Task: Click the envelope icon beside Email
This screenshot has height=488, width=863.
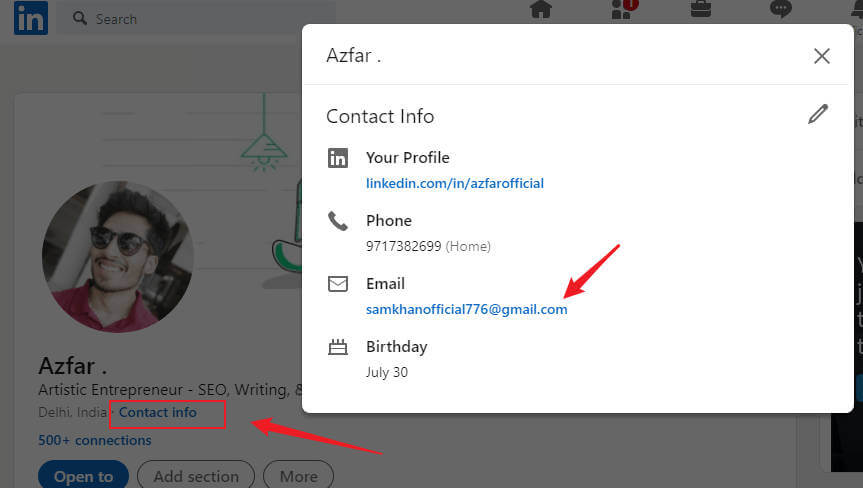Action: pyautogui.click(x=338, y=284)
